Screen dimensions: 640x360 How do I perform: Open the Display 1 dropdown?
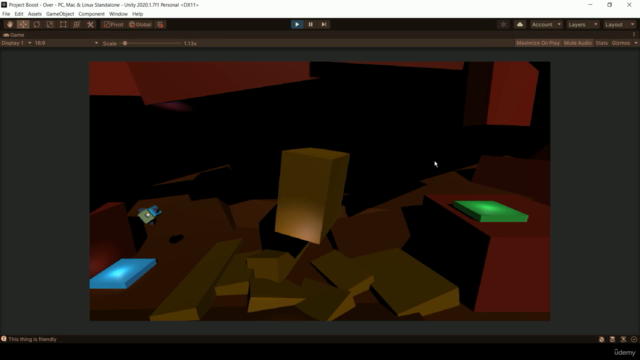tap(16, 43)
